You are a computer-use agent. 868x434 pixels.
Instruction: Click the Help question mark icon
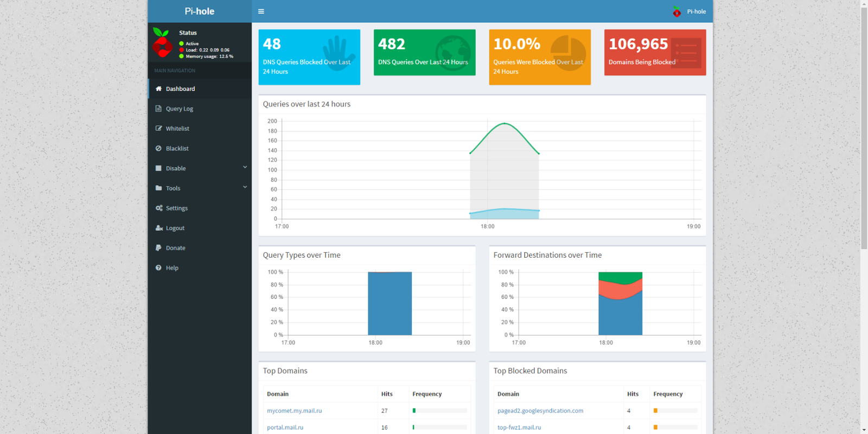click(x=158, y=267)
